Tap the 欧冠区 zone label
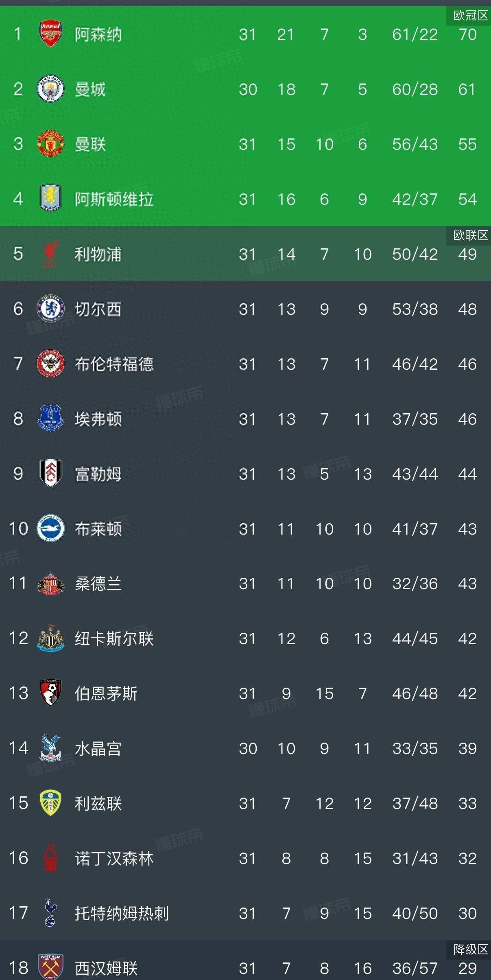 pos(470,16)
